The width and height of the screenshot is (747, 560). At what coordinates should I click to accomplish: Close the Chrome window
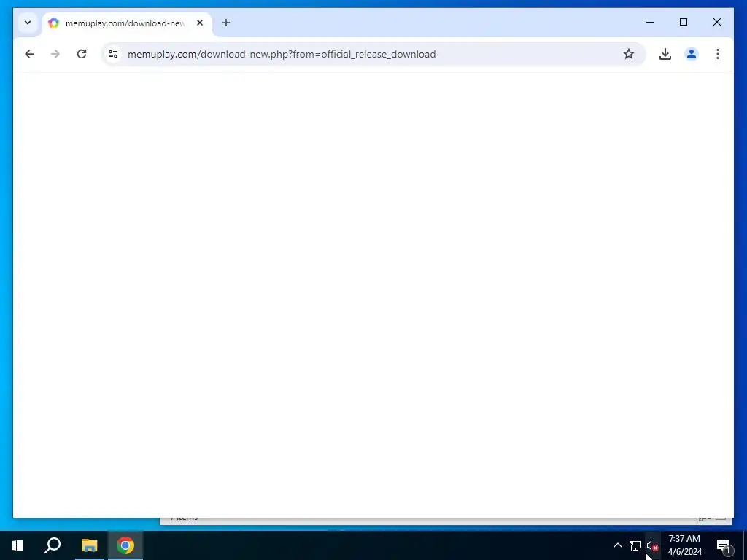coord(717,22)
